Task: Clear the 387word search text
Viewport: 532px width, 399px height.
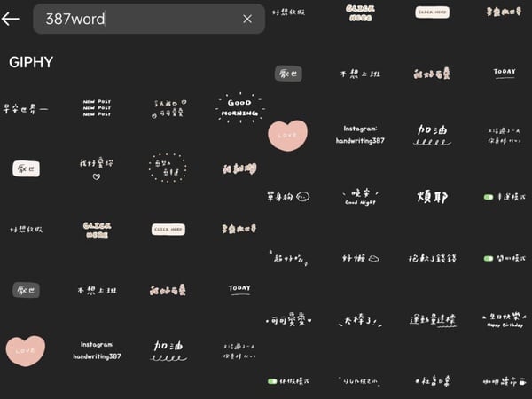Action: coord(247,19)
